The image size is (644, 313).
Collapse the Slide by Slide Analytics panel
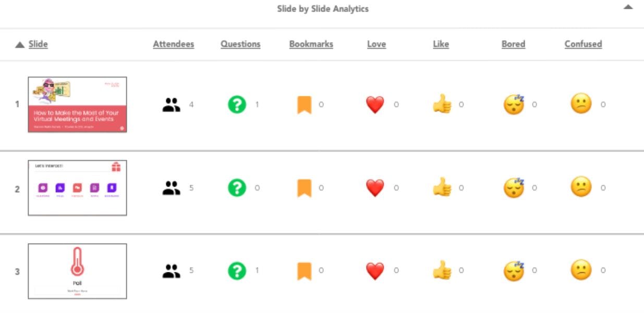click(x=628, y=7)
